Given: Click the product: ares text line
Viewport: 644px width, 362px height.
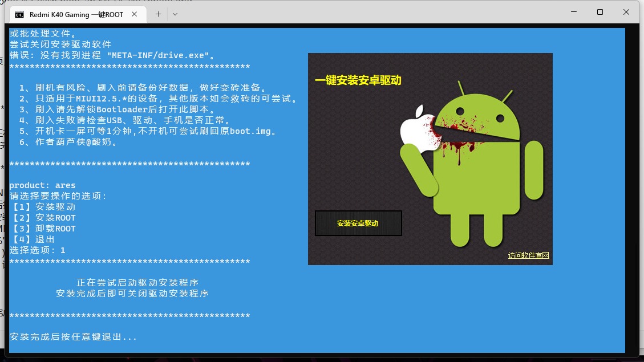Looking at the screenshot, I should coord(42,185).
